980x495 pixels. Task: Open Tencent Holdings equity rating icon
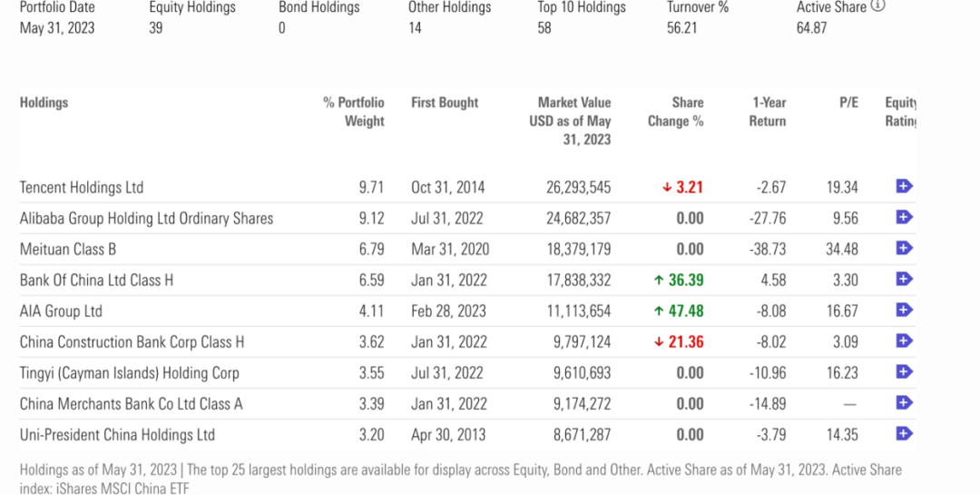click(904, 187)
